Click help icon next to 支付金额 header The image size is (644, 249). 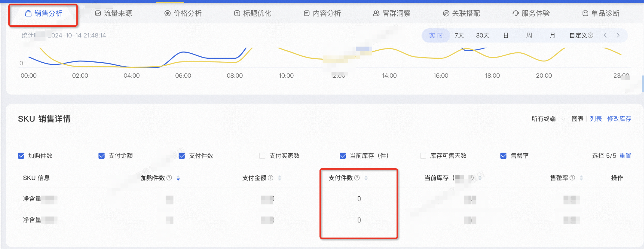(271, 178)
